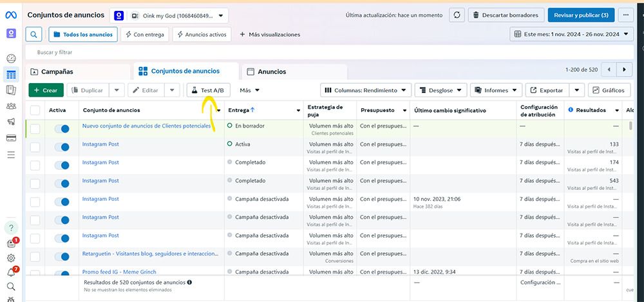Click the table's vertical scrollbar
This screenshot has width=644, height=302.
[630, 126]
